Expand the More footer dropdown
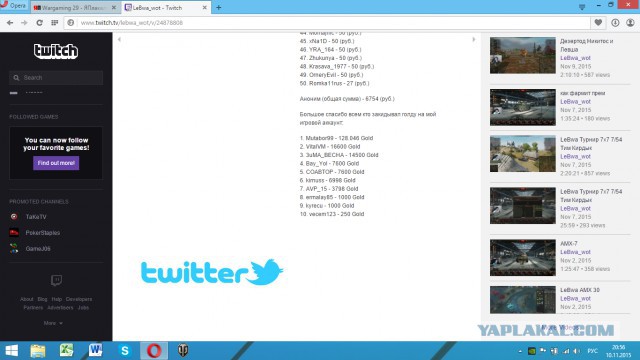This screenshot has height=360, width=640. click(x=53, y=323)
